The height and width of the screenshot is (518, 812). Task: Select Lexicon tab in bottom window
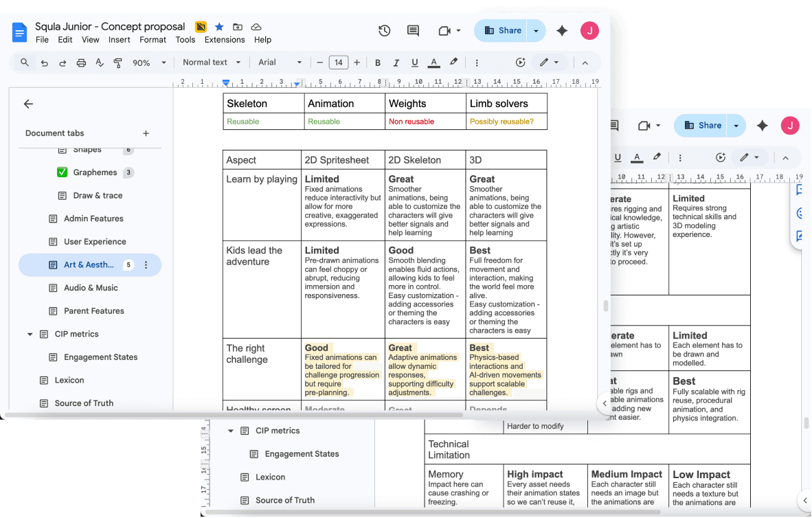click(x=270, y=477)
